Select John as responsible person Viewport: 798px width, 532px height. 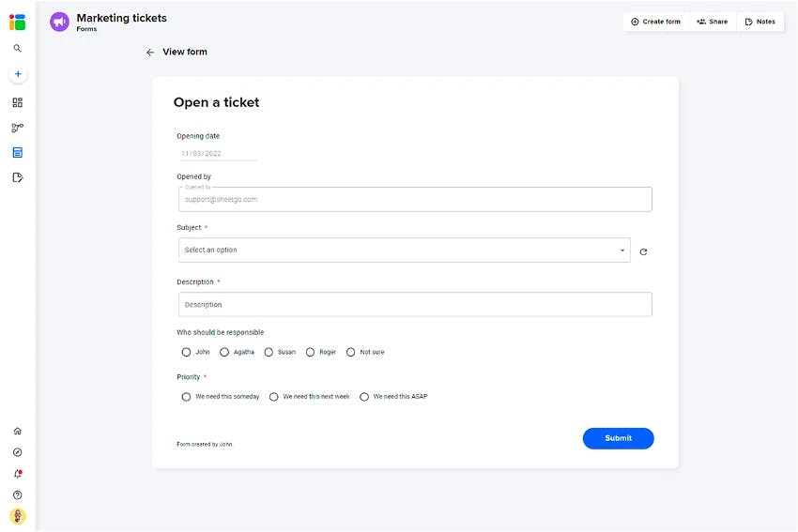coord(186,352)
